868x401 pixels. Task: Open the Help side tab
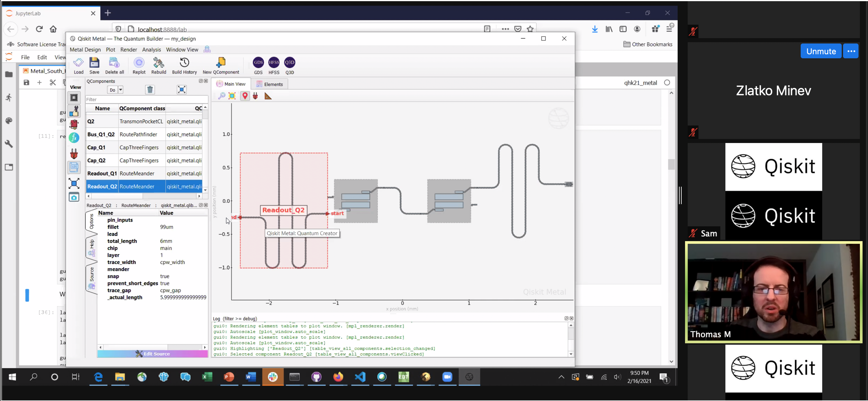[92, 248]
